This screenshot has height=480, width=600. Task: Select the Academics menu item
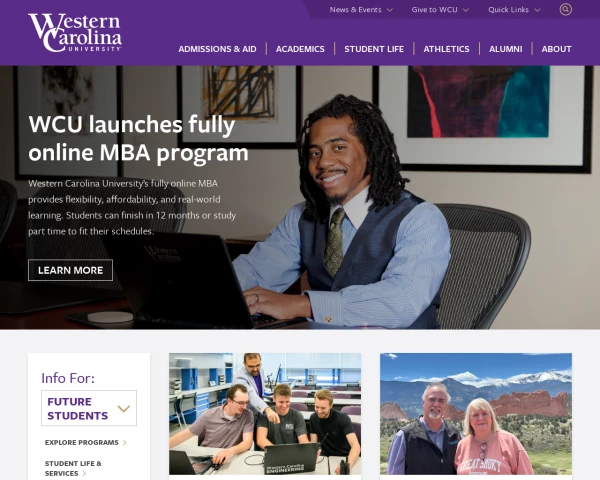(300, 49)
